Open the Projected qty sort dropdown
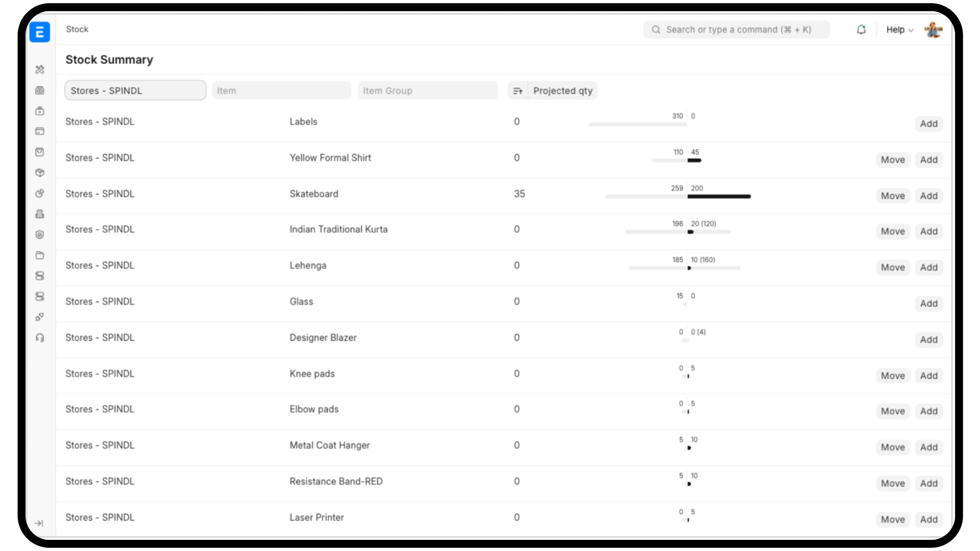 (x=562, y=91)
